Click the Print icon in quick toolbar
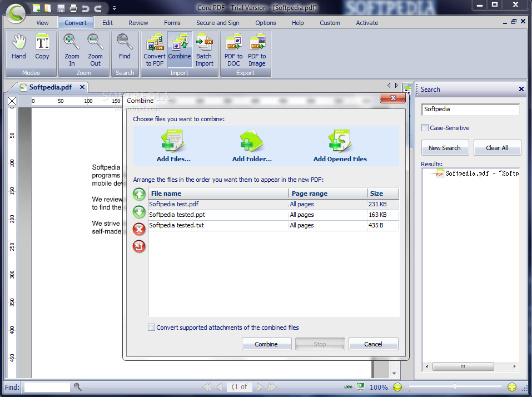Screen dimensions: 532x397 tap(73, 8)
